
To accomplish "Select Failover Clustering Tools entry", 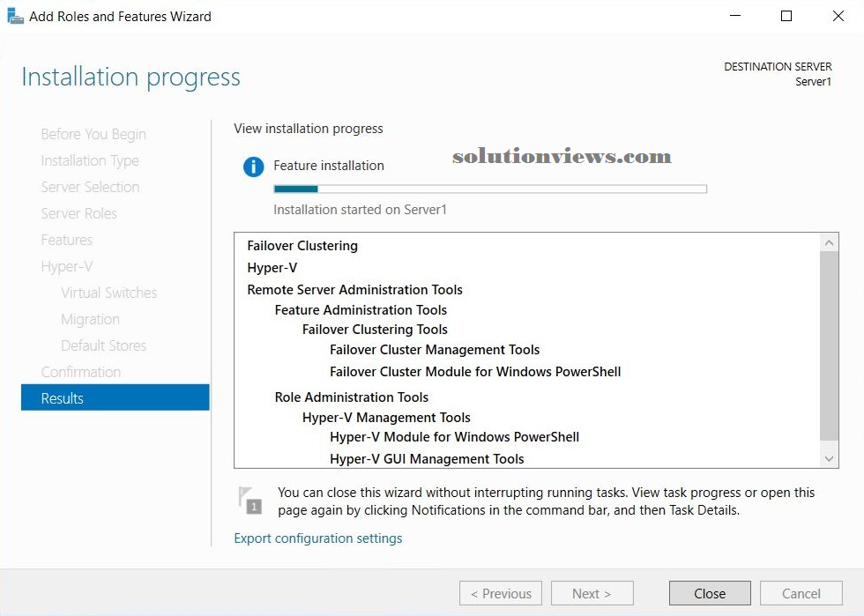I will coord(375,330).
